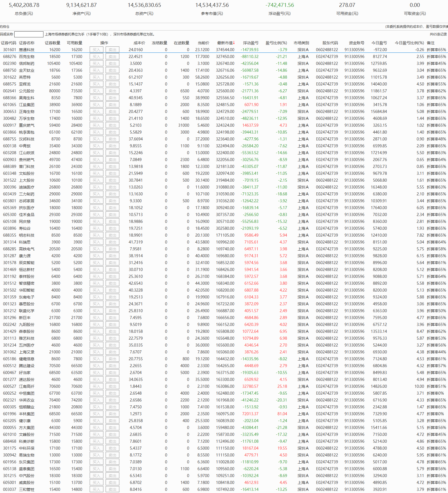This screenshot has height=493, width=448.
Task: Click 买入 button for 惠通科技
Action: (96, 50)
